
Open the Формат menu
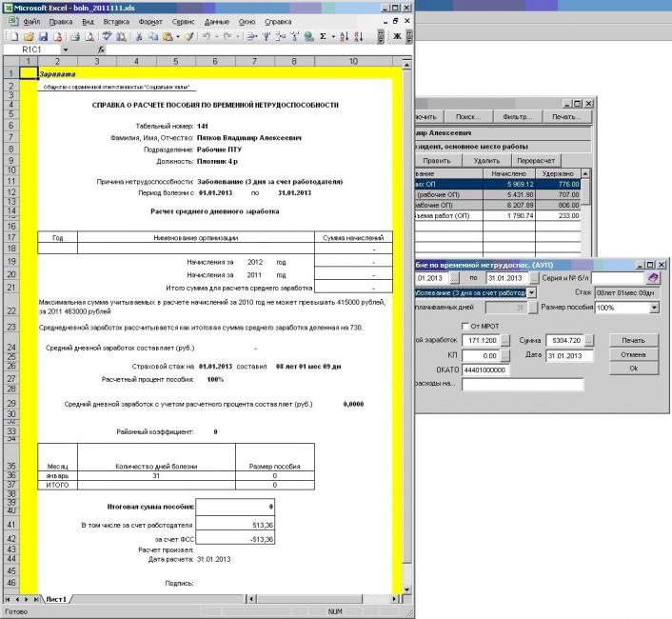pos(150,20)
